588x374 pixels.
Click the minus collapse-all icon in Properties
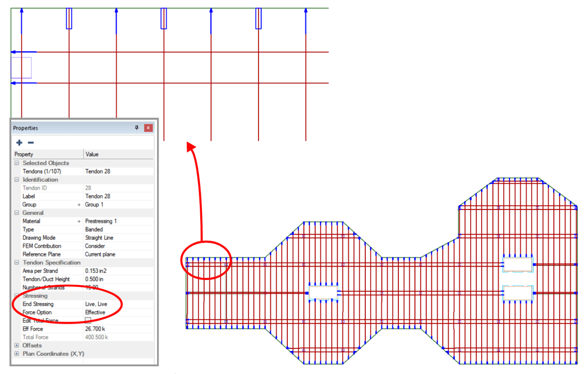click(30, 143)
